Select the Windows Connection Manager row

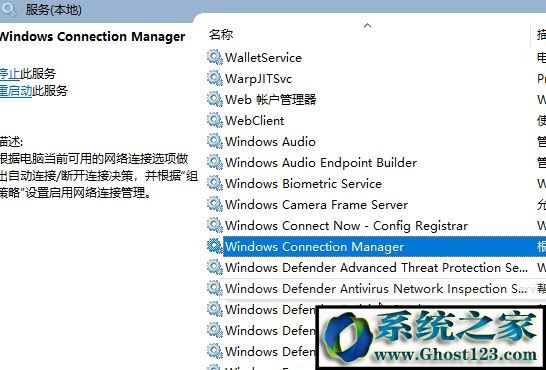pos(376,246)
